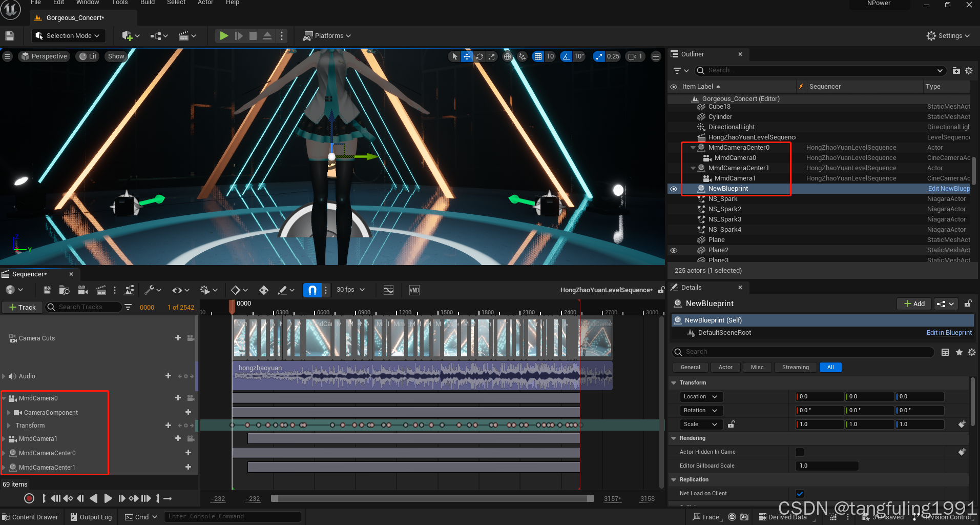
Task: Click the Sequencer record button
Action: (x=29, y=498)
